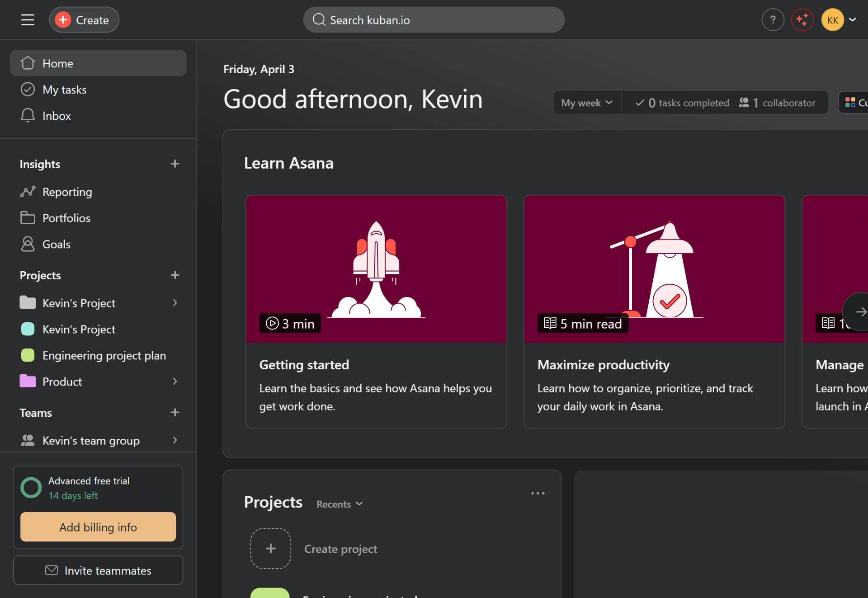
Task: Click the collaborator people icon
Action: tap(744, 103)
